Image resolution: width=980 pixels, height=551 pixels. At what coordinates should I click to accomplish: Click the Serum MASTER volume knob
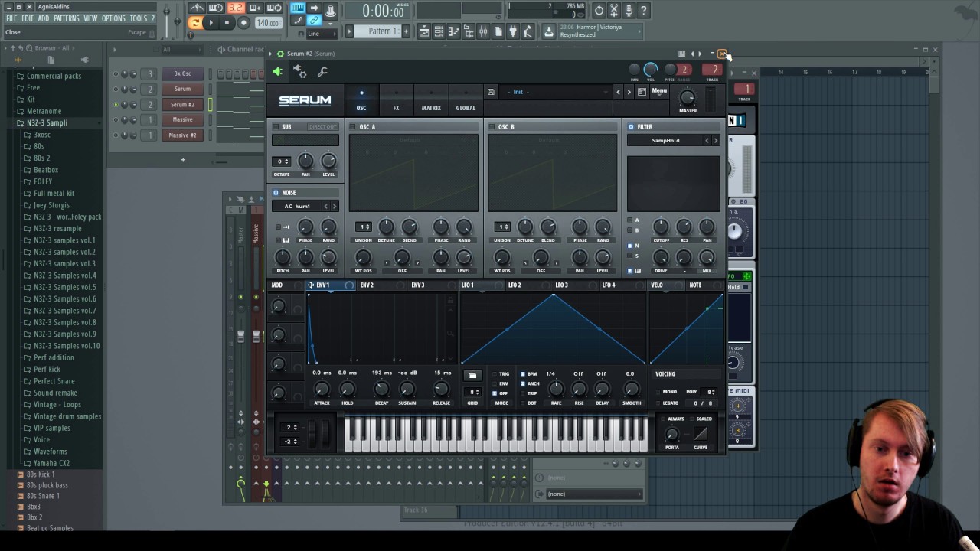point(688,97)
